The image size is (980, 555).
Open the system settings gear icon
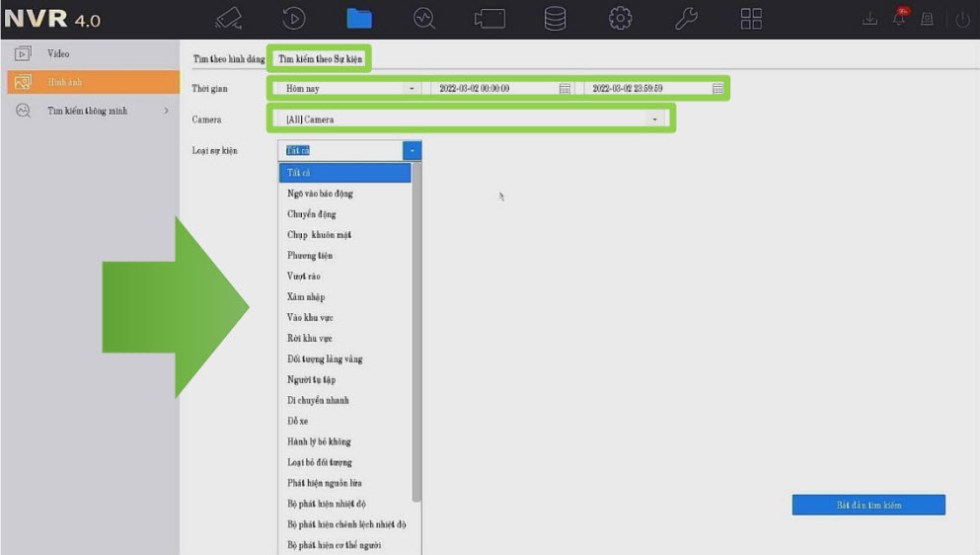pyautogui.click(x=620, y=19)
